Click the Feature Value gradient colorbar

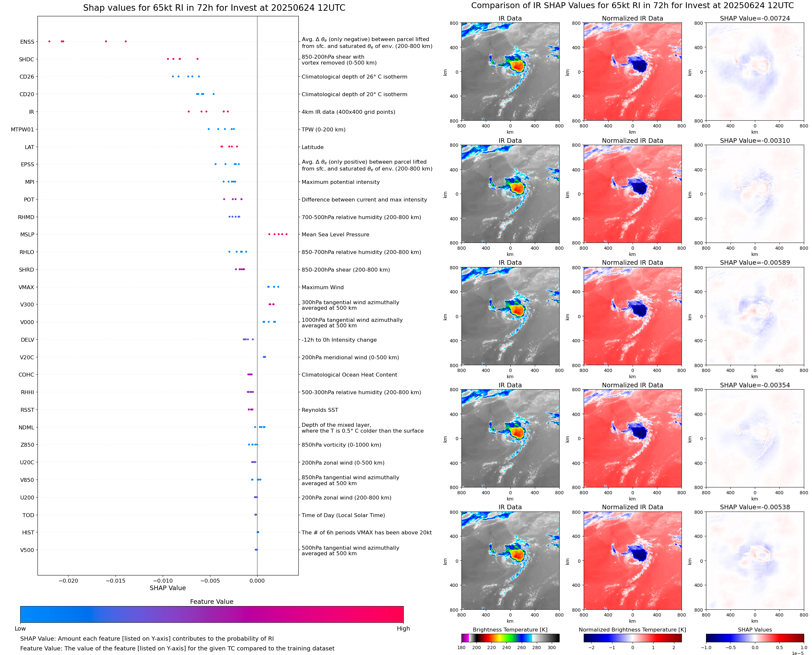(212, 614)
